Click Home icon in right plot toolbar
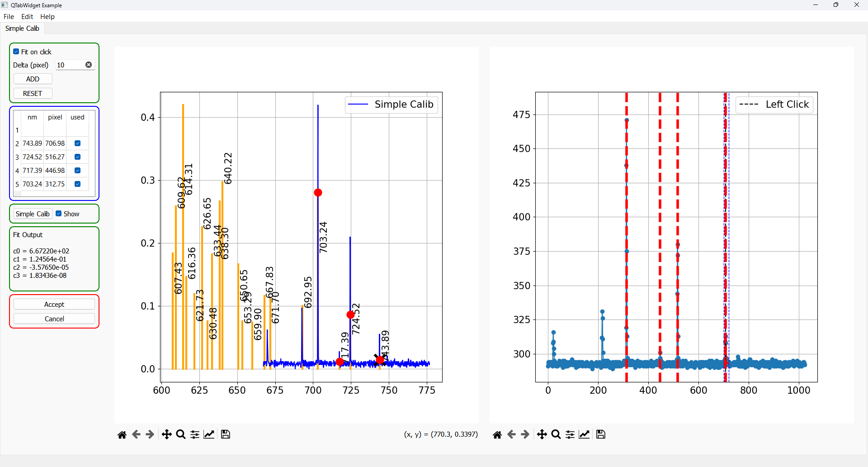Image resolution: width=868 pixels, height=467 pixels. point(497,435)
